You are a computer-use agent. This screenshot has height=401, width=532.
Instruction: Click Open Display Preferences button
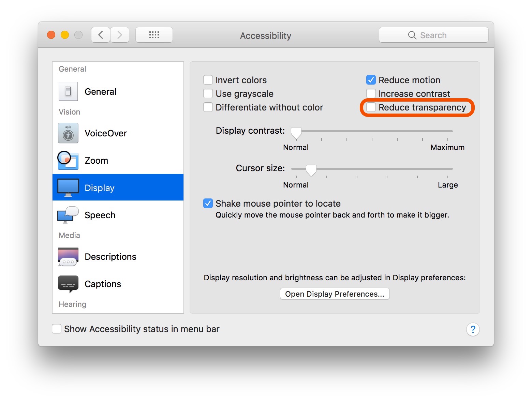pos(335,294)
